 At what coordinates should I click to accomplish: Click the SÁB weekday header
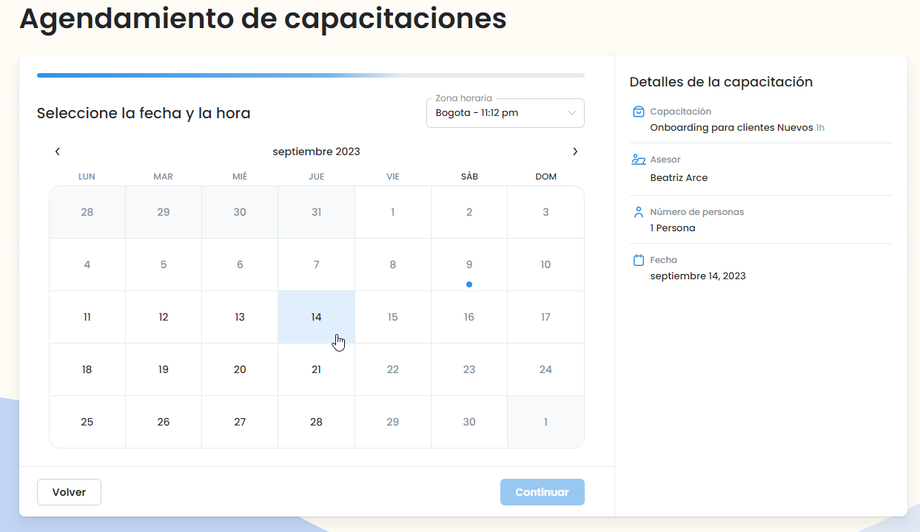[469, 177]
